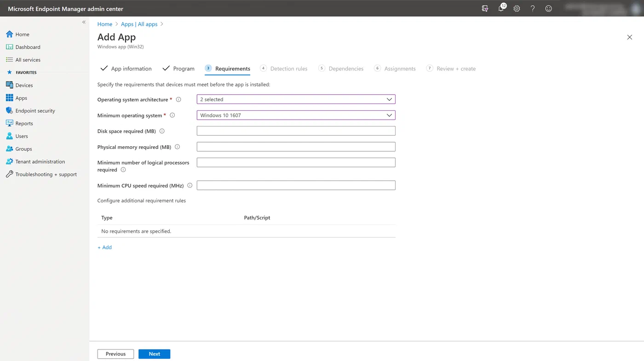
Task: Click the Reports icon in sidebar
Action: click(9, 123)
